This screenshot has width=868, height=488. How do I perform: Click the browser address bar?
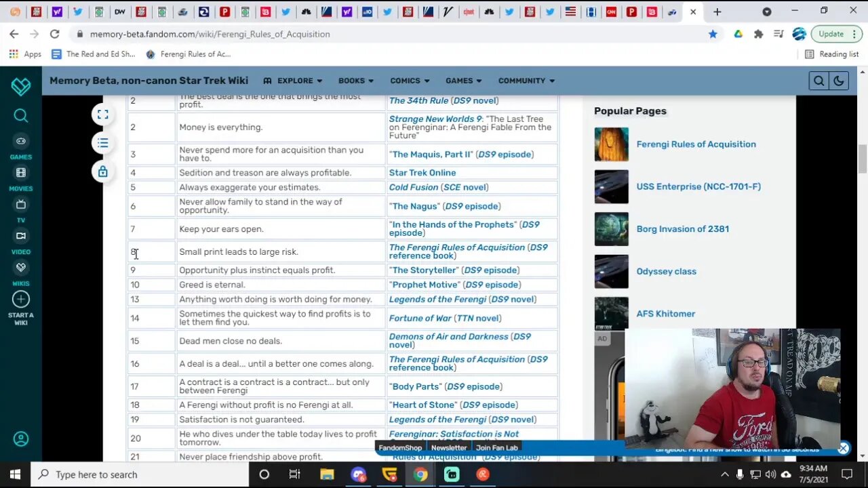[x=390, y=34]
